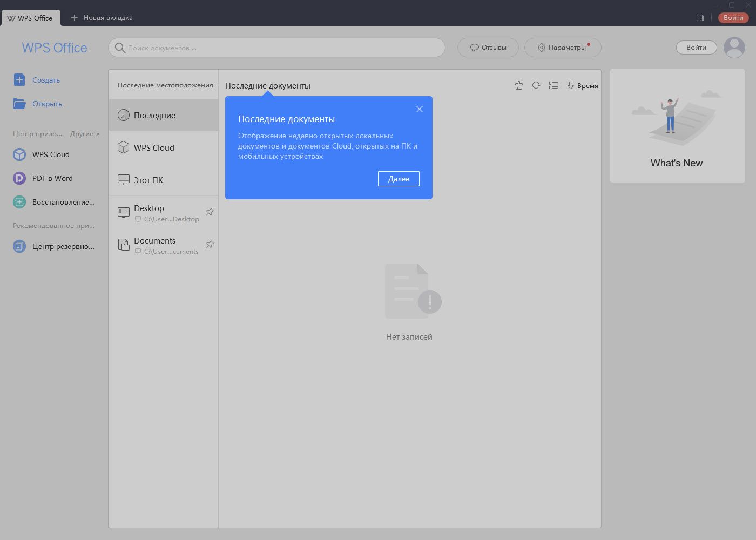Click the Далее button
Screen dimensions: 756x540
pyautogui.click(x=399, y=179)
